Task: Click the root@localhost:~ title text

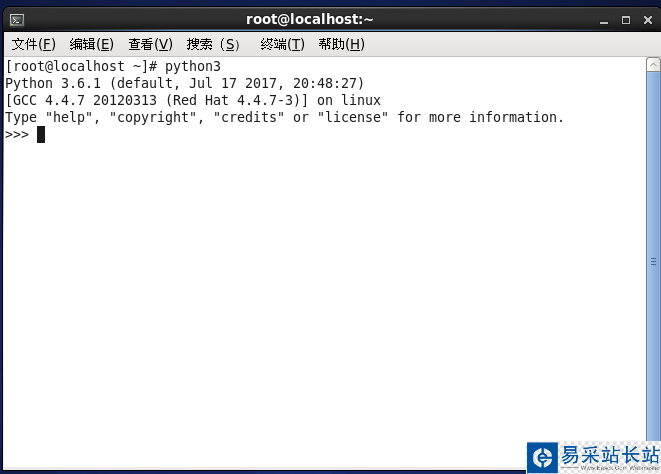Action: (309, 19)
